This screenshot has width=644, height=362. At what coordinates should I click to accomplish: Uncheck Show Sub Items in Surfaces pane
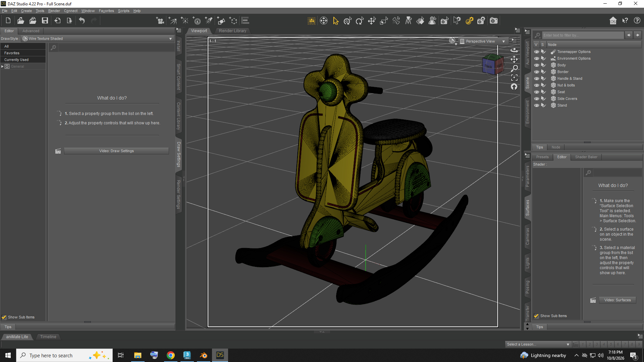[536, 316]
